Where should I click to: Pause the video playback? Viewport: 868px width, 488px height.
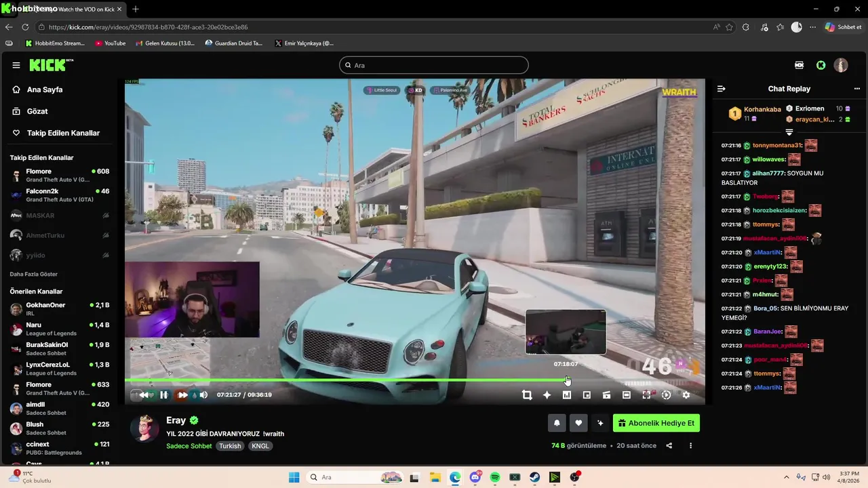click(x=163, y=395)
